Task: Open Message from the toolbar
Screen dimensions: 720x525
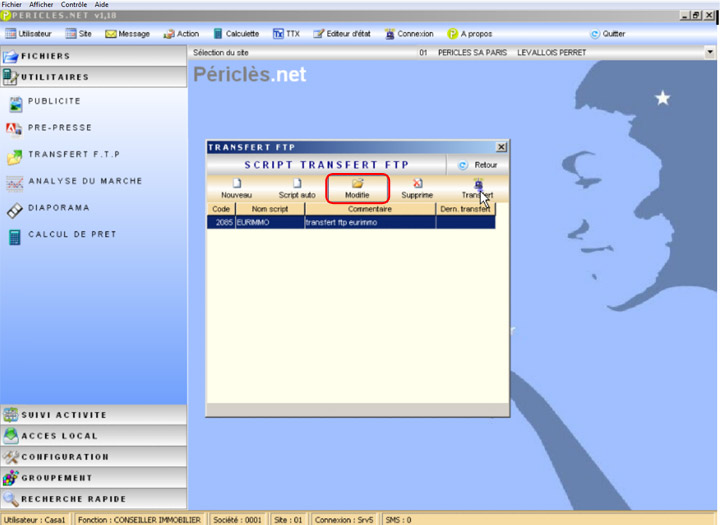Action: click(x=127, y=34)
